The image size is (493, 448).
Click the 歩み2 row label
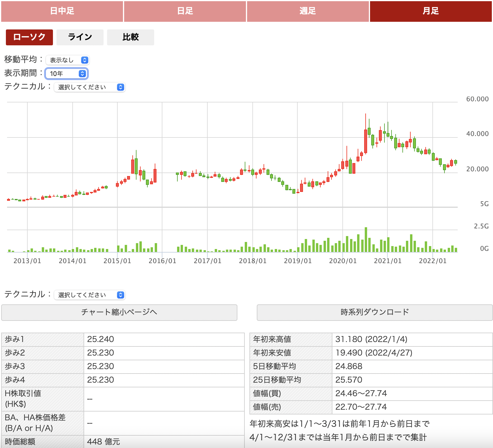[15, 353]
